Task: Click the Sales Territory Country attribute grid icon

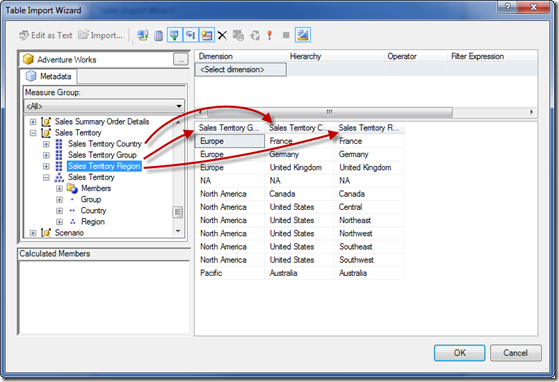Action: coord(59,144)
